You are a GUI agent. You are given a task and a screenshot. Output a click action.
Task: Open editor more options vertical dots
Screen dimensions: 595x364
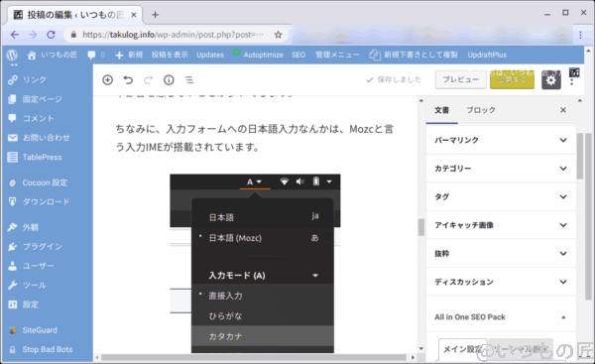[571, 80]
